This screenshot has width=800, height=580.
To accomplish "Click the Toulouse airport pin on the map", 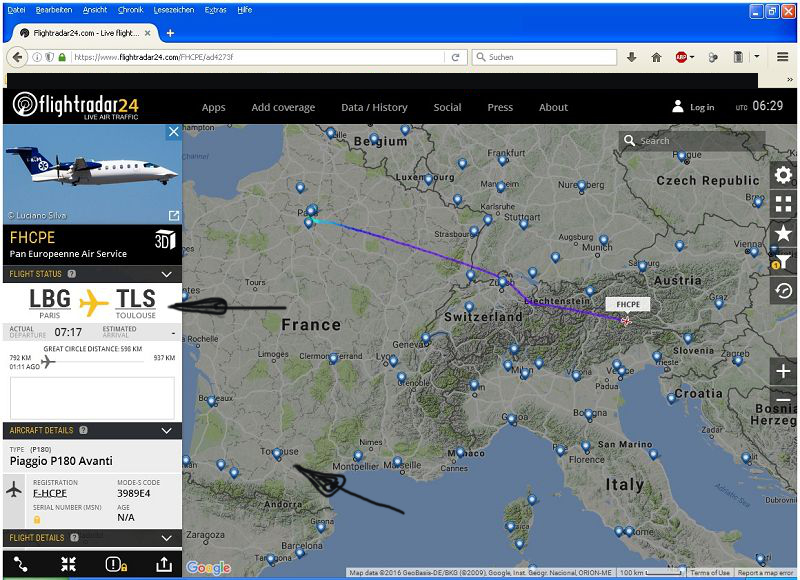I will pos(277,453).
